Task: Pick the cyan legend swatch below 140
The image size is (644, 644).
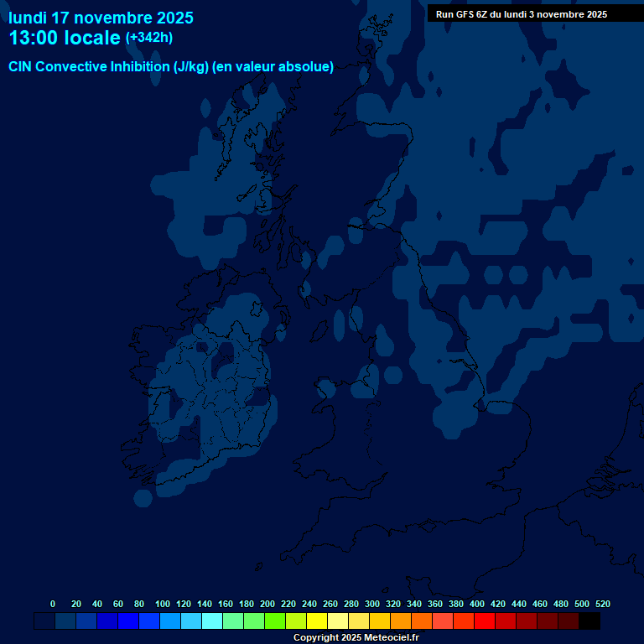Action: 212,621
